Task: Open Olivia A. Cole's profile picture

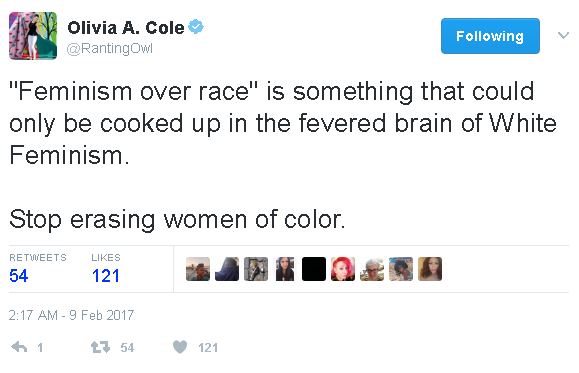Action: [x=33, y=36]
